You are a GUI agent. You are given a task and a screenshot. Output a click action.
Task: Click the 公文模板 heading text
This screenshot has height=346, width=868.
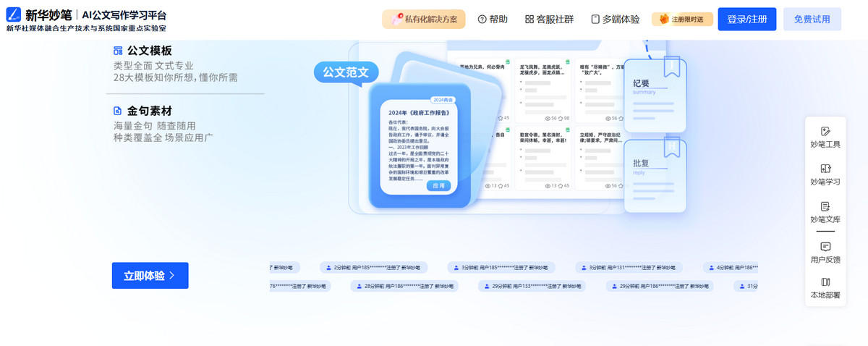click(150, 51)
